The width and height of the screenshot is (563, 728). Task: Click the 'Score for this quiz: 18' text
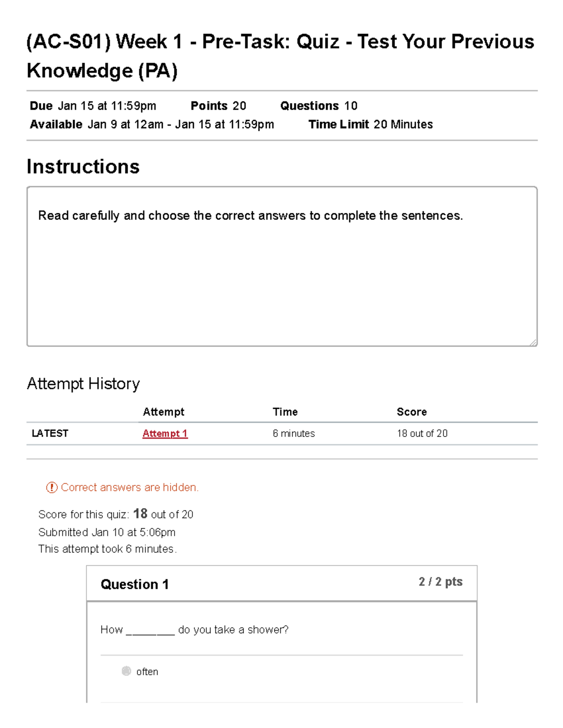(116, 514)
